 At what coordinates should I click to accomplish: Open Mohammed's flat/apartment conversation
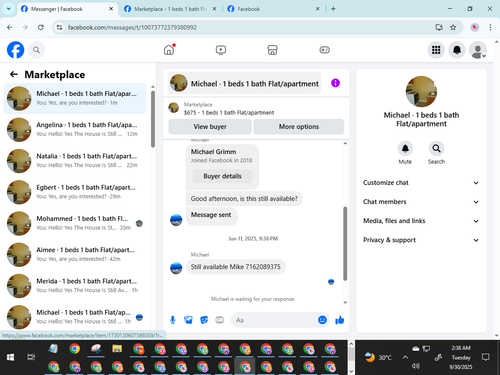75,223
